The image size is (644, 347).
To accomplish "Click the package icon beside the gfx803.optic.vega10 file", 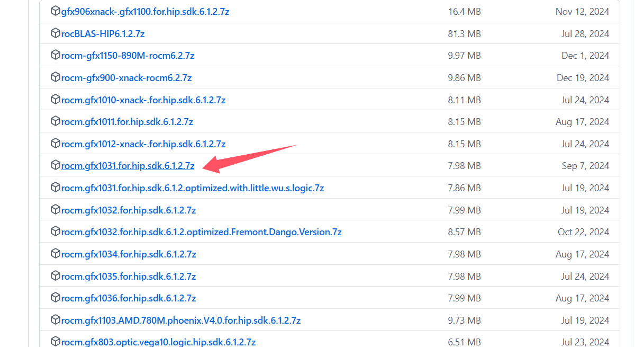I will pos(55,342).
